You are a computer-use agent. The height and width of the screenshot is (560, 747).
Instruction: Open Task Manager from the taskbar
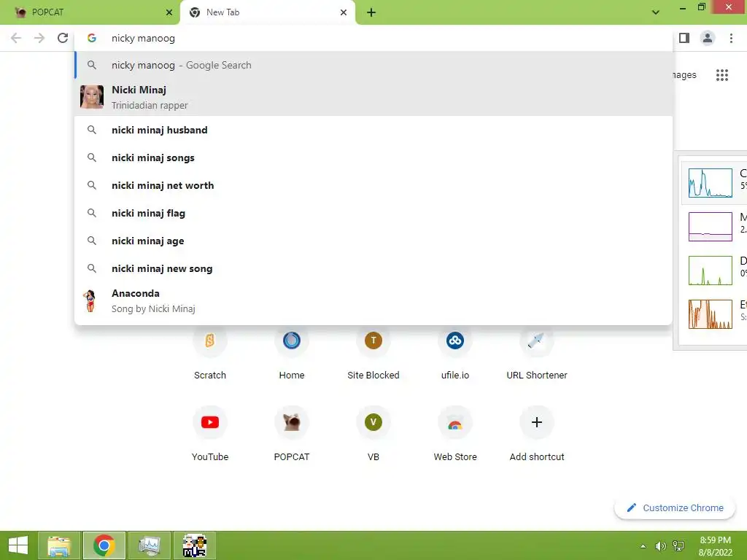[150, 545]
